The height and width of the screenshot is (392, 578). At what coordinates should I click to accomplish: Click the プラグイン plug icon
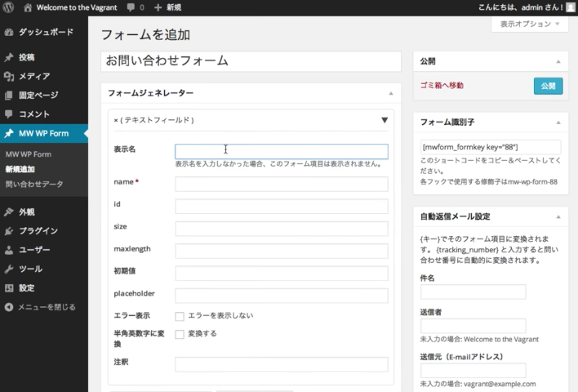[9, 231]
